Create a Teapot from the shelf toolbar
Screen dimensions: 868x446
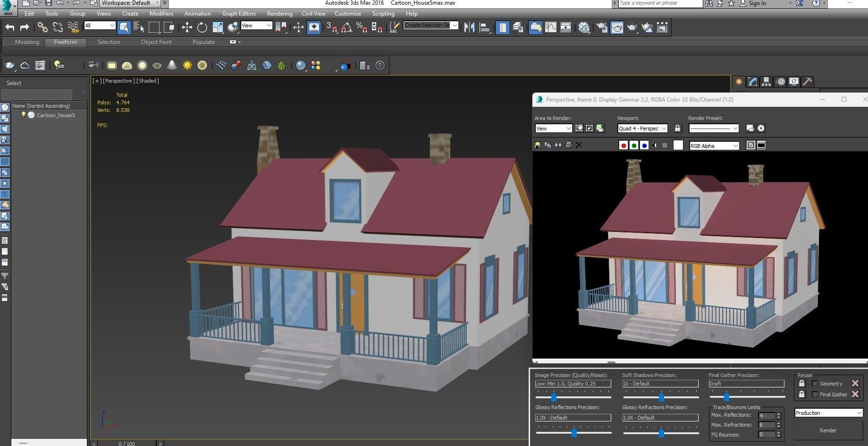157,65
